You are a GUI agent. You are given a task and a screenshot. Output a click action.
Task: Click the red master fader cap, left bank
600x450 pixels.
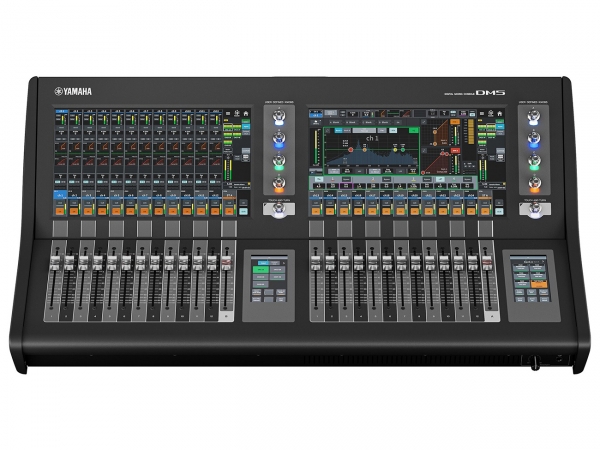[x=227, y=262]
